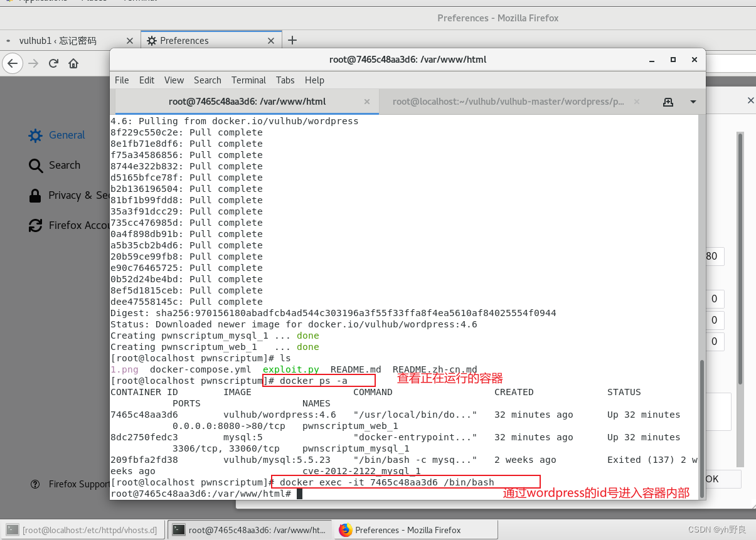756x540 pixels.
Task: Open the Tabs menu in terminal
Action: (285, 80)
